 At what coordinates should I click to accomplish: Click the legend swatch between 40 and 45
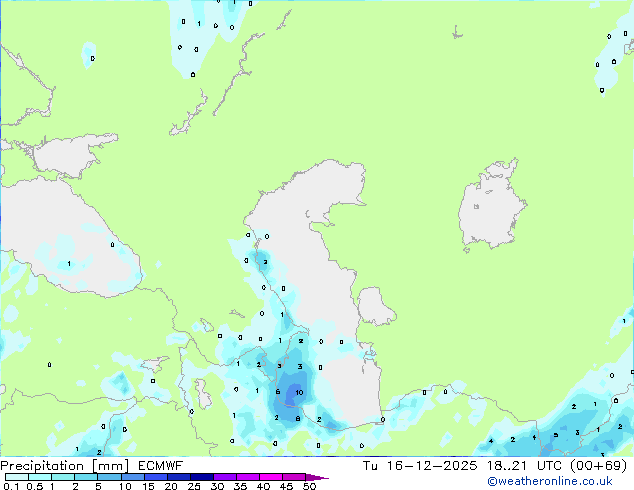pyautogui.click(x=271, y=477)
